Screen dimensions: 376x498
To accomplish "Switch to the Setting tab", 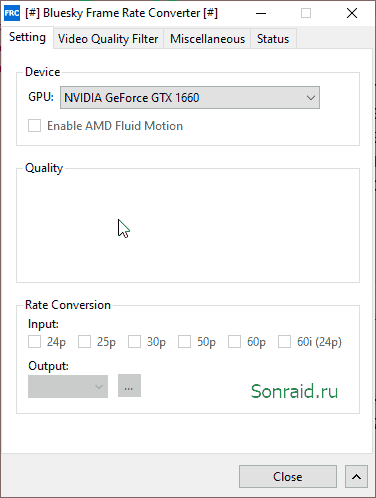I will click(x=27, y=37).
